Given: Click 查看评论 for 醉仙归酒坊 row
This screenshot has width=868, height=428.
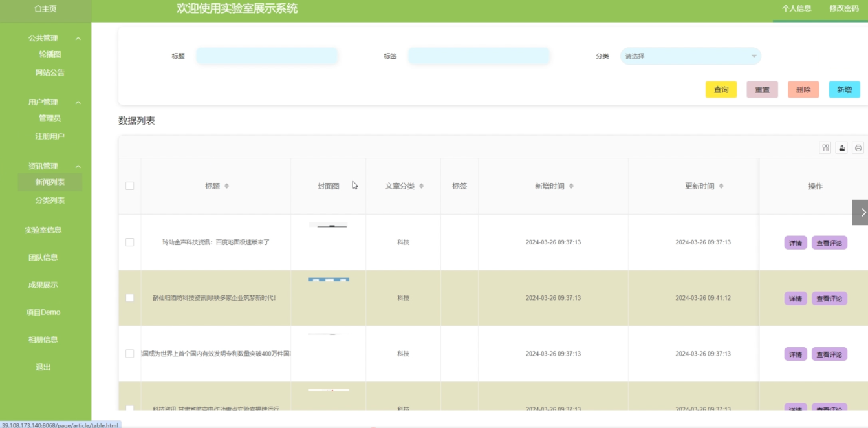Looking at the screenshot, I should 829,299.
